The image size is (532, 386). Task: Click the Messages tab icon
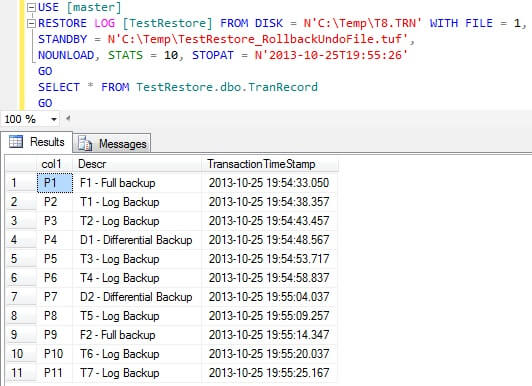tap(85, 143)
